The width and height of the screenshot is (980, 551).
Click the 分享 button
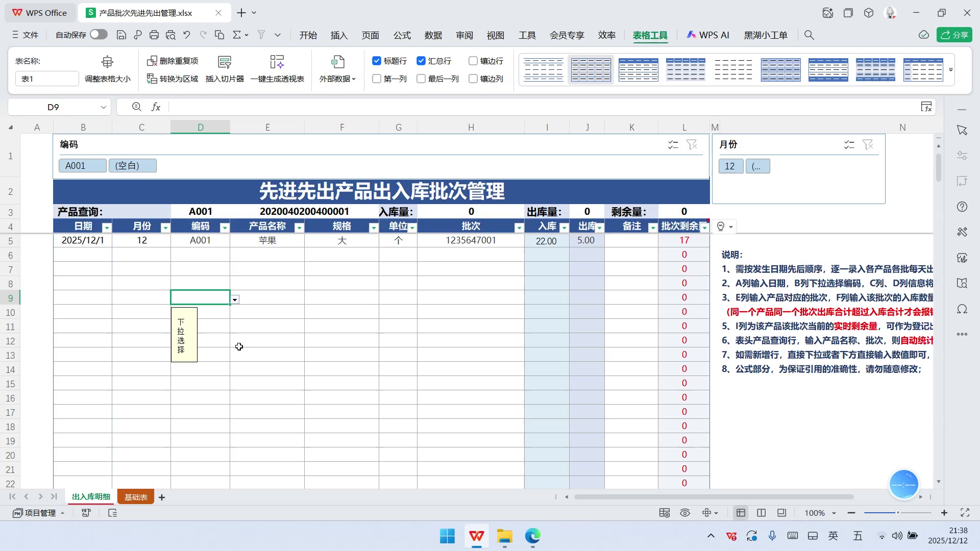tap(954, 35)
